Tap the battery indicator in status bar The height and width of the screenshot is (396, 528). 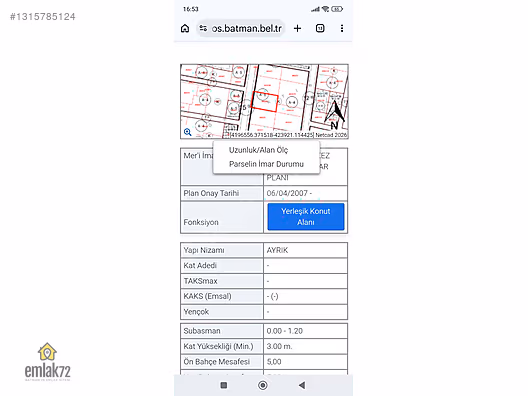[x=337, y=9]
